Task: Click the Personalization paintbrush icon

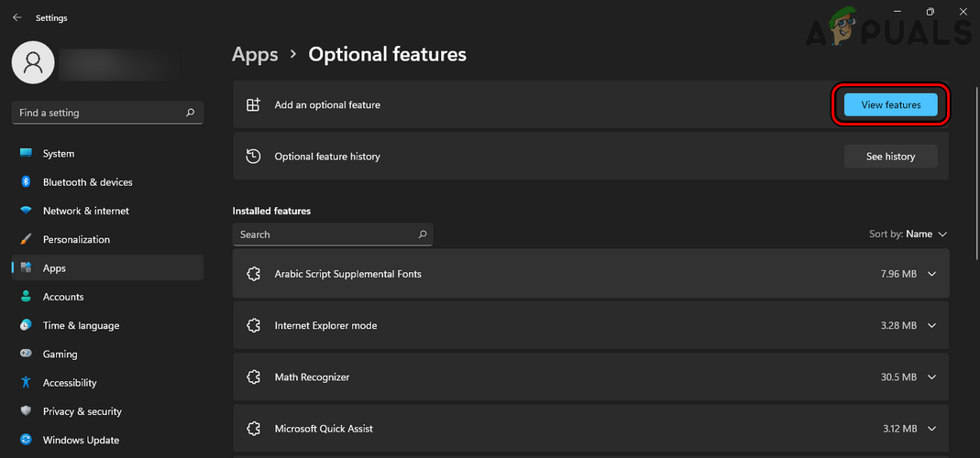Action: (26, 239)
